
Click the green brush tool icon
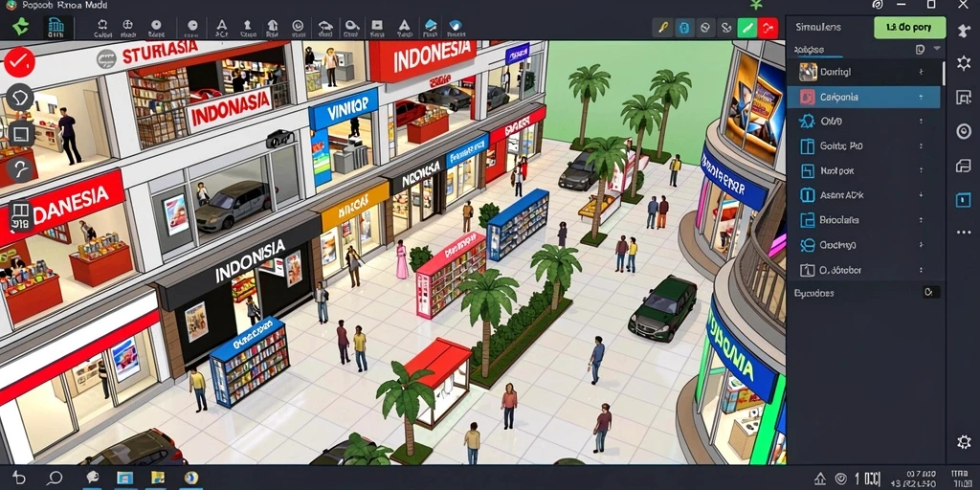746,28
